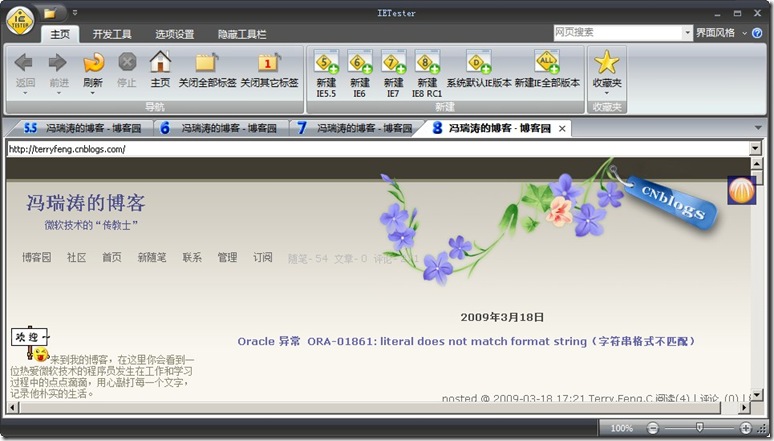The width and height of the screenshot is (774, 441).
Task: Click into the 网页搜索 search box
Action: 618,33
